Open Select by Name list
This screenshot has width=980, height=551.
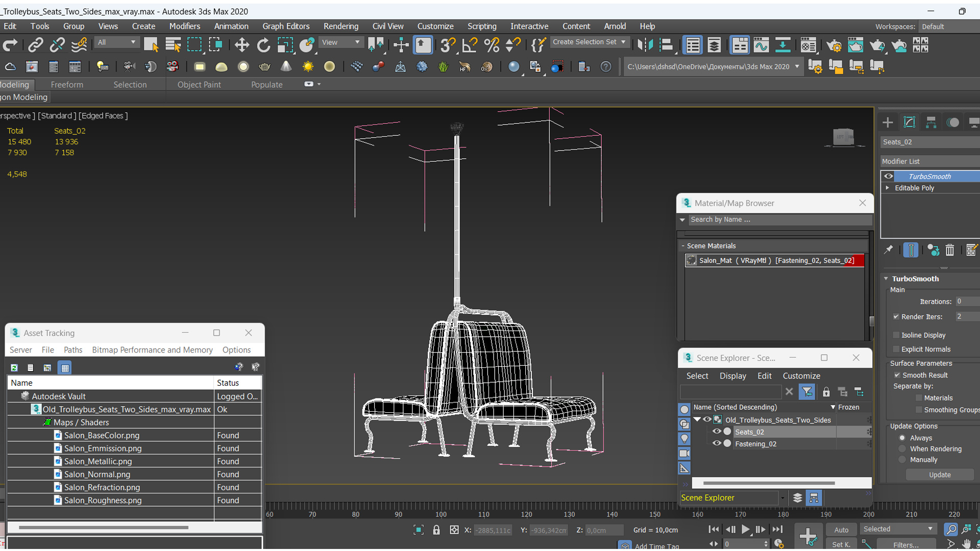pyautogui.click(x=173, y=45)
